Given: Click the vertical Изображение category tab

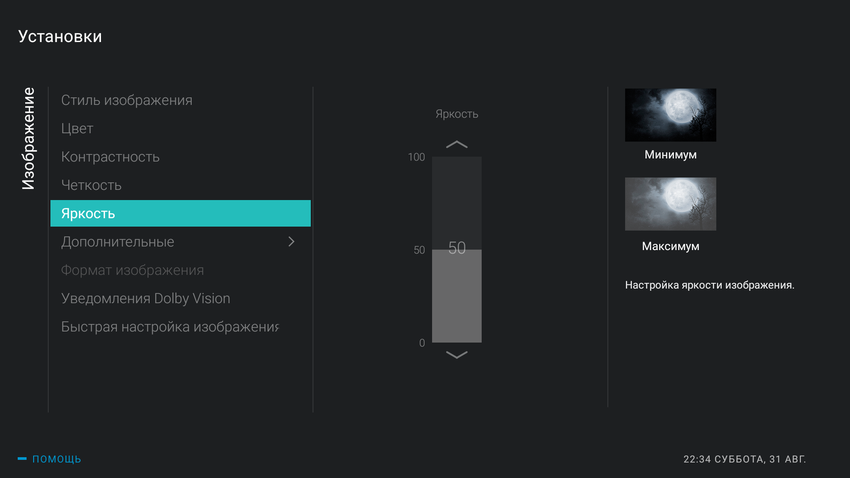Looking at the screenshot, I should coord(28,139).
